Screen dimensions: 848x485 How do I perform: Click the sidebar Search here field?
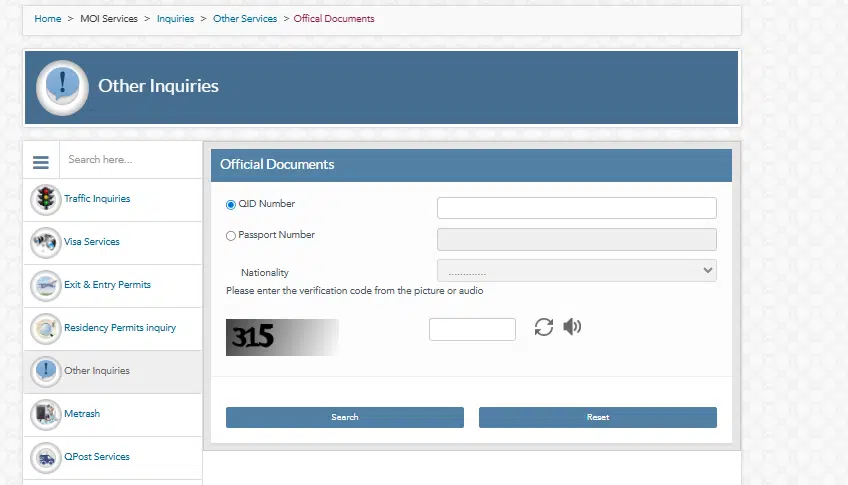[x=131, y=160]
